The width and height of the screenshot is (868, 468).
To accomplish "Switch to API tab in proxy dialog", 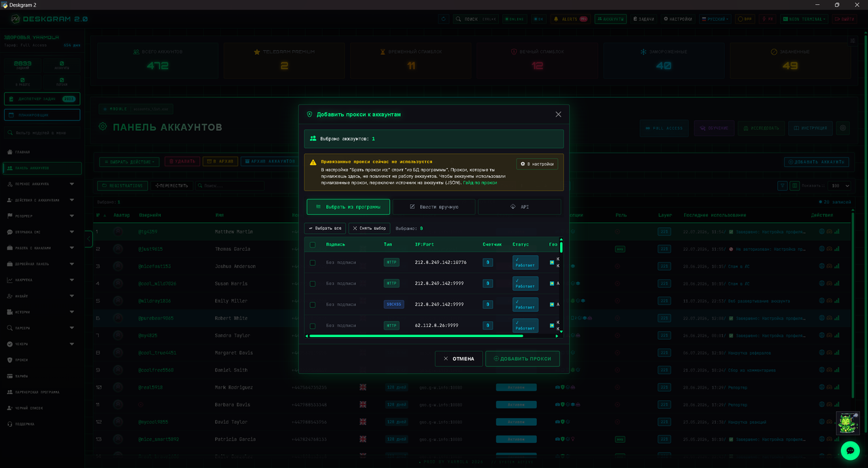I will point(519,207).
